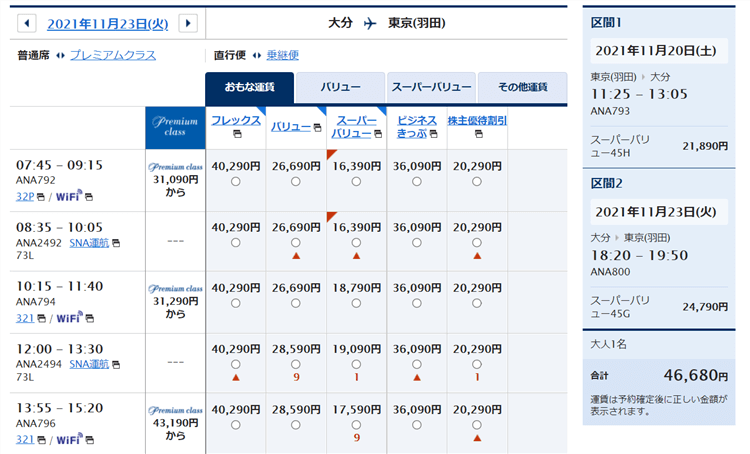
Task: Go to next day arrow button
Action: [x=187, y=23]
